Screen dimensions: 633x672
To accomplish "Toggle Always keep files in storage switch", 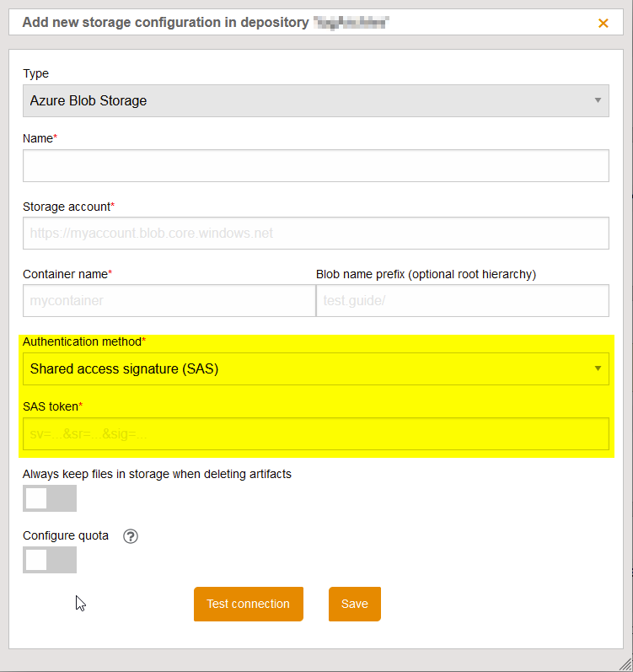I will tap(50, 498).
